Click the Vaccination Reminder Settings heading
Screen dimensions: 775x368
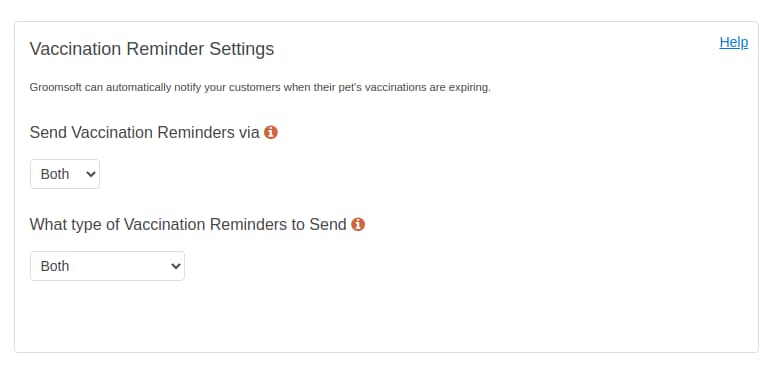(152, 49)
